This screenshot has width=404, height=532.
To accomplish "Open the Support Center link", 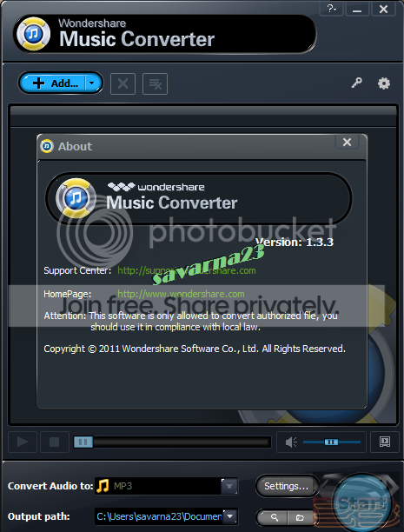I will pyautogui.click(x=187, y=270).
